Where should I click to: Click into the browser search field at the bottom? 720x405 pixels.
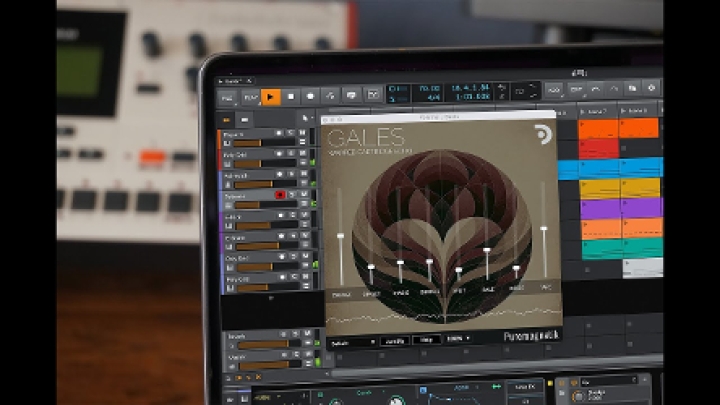(608, 381)
